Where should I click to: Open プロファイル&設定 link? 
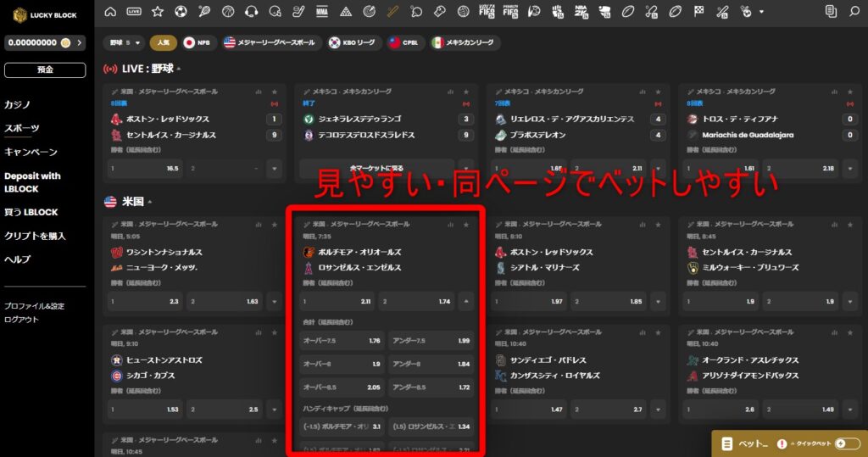34,306
